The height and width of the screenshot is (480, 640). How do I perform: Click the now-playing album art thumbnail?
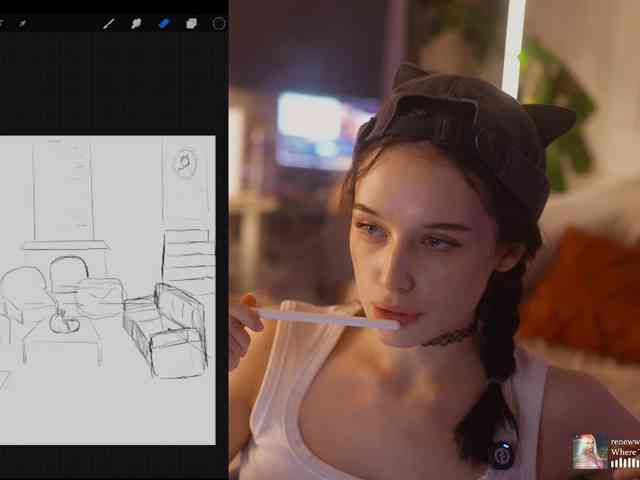pos(589,451)
